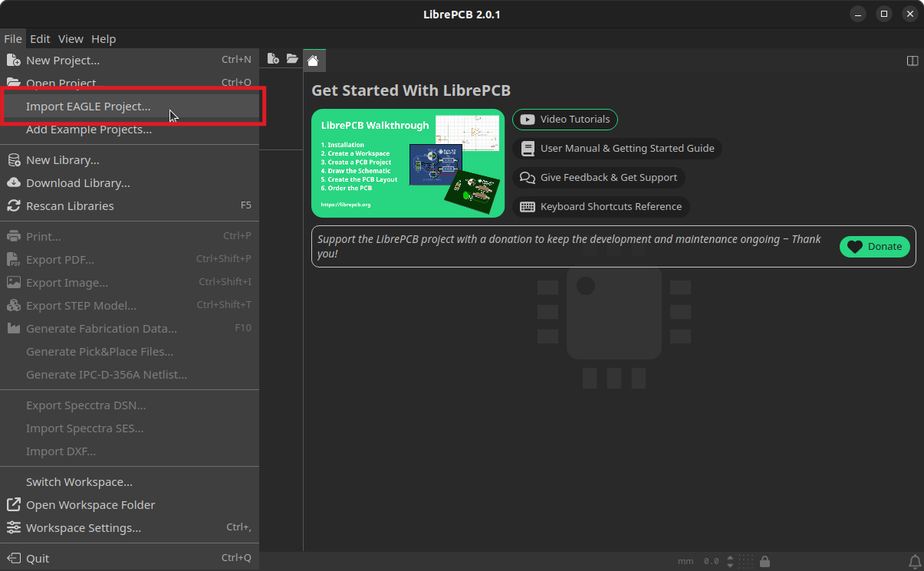
Task: Open the notifications bell in status bar
Action: click(915, 561)
